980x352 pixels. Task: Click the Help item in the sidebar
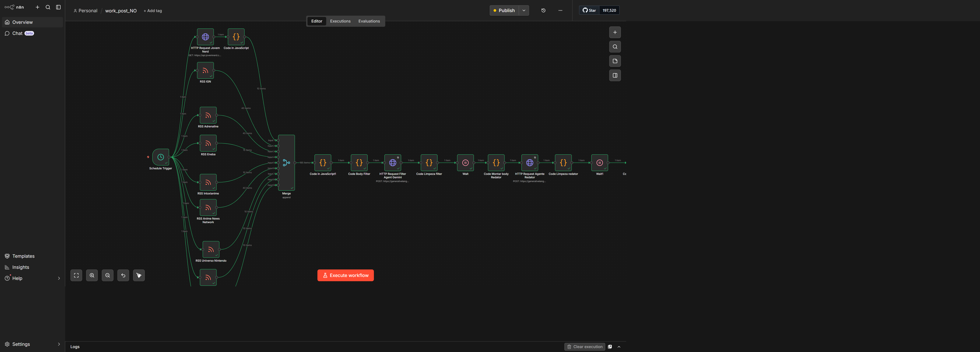pos(32,278)
